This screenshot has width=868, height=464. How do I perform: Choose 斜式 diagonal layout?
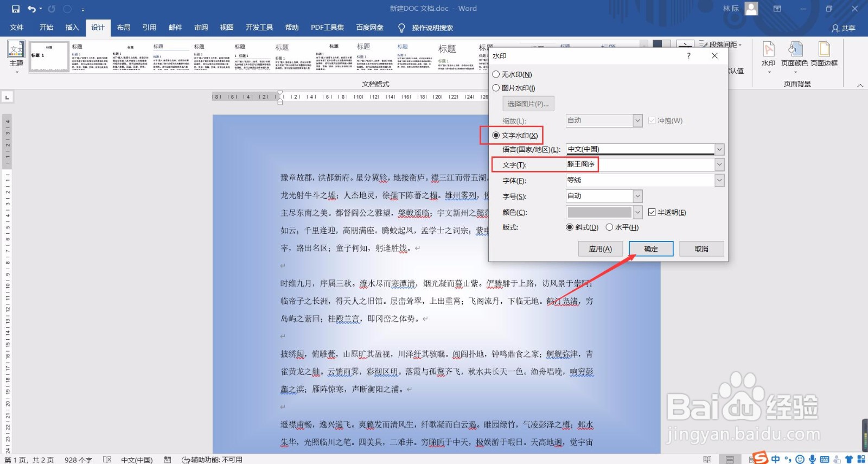point(582,227)
